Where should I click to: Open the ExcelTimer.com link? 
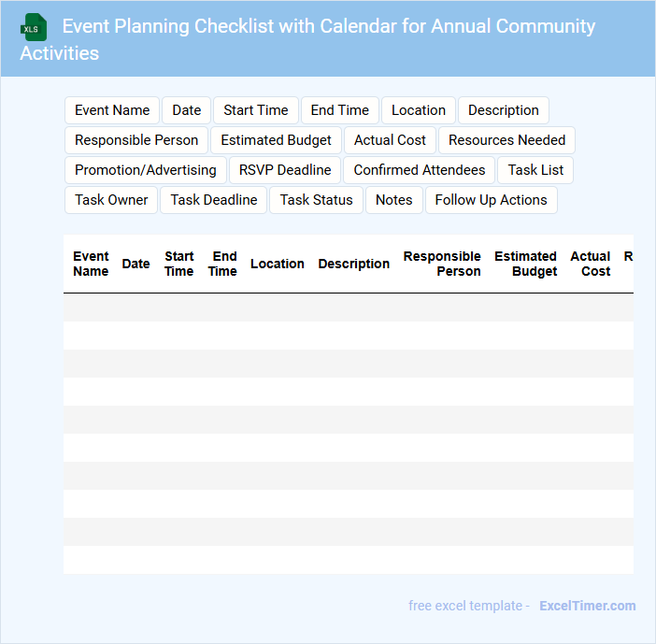click(588, 606)
